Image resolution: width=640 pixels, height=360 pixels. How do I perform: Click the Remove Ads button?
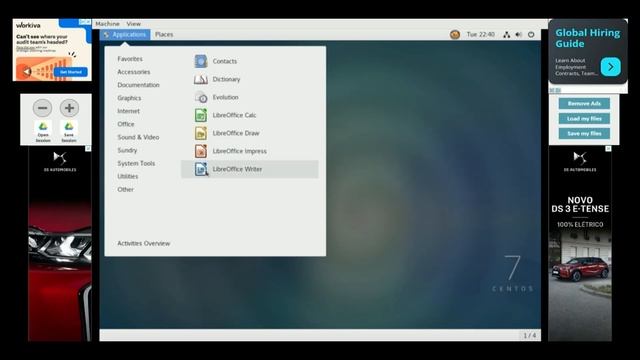pyautogui.click(x=584, y=104)
